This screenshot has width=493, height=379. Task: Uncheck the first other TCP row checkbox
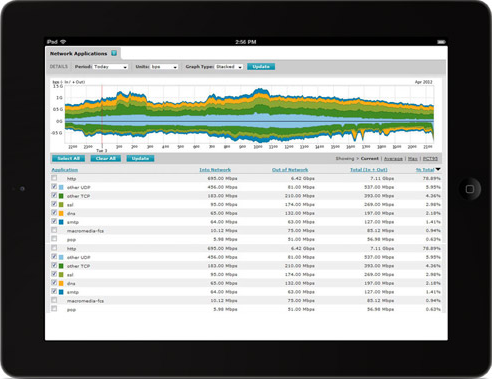coord(54,195)
